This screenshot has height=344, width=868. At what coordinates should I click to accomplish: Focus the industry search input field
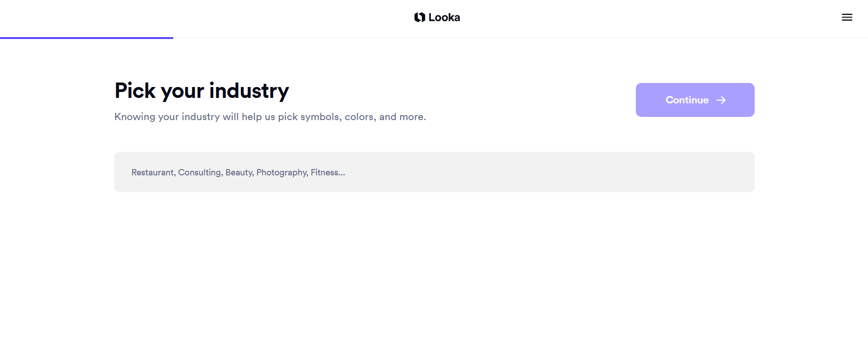pos(434,172)
